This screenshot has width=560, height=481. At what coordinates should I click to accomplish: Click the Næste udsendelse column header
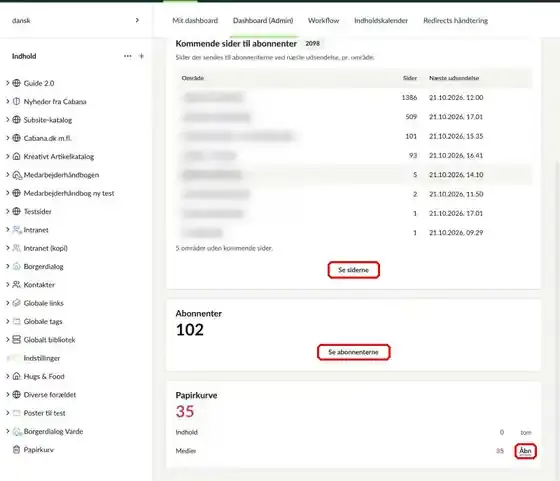tap(454, 78)
